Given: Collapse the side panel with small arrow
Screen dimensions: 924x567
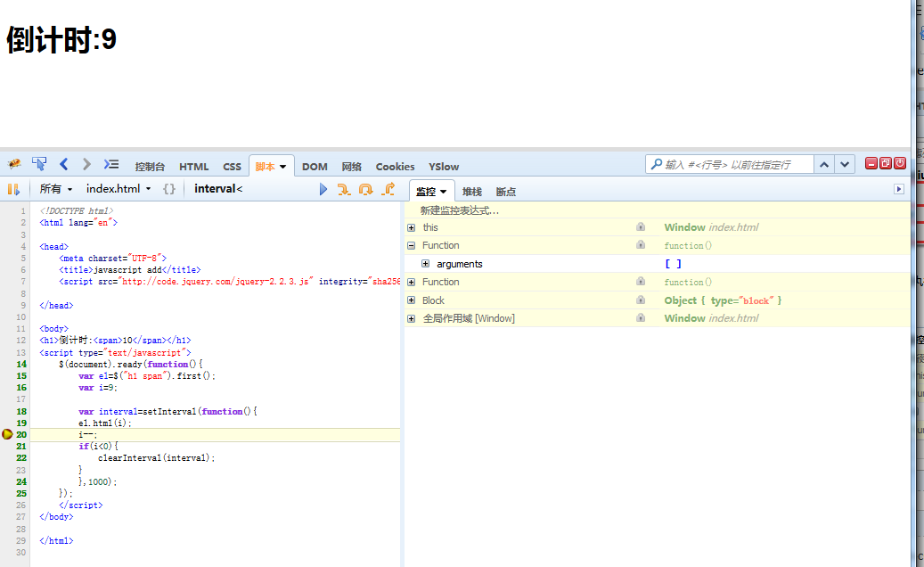Looking at the screenshot, I should pos(899,189).
